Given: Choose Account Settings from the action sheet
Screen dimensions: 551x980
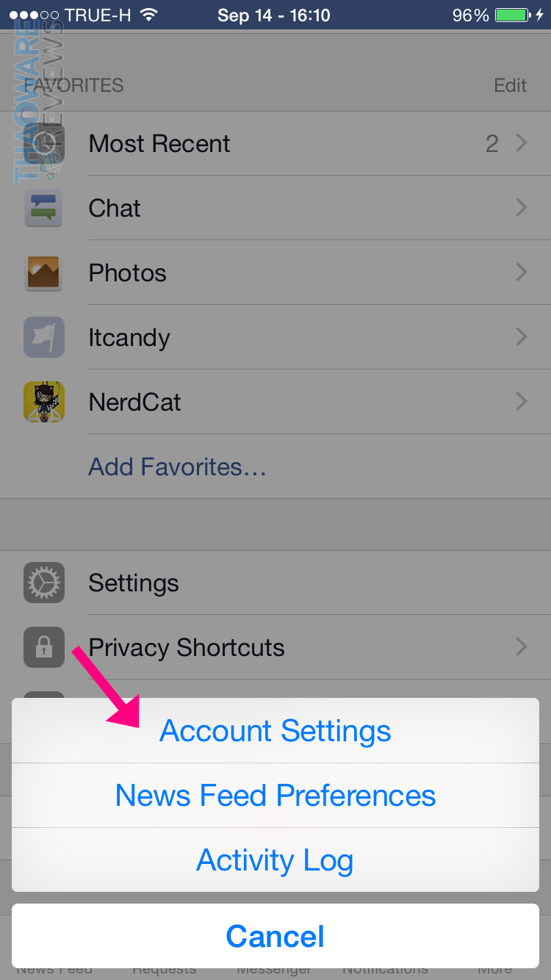Looking at the screenshot, I should click(x=275, y=730).
